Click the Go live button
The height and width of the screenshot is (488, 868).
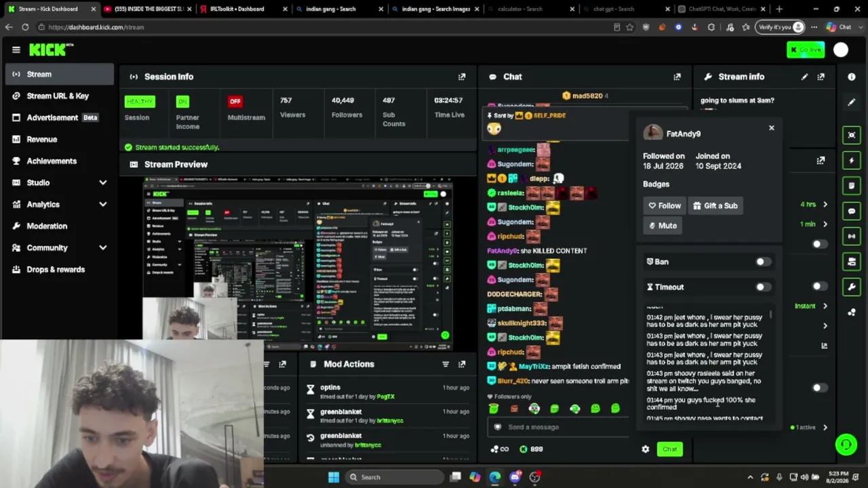click(806, 49)
